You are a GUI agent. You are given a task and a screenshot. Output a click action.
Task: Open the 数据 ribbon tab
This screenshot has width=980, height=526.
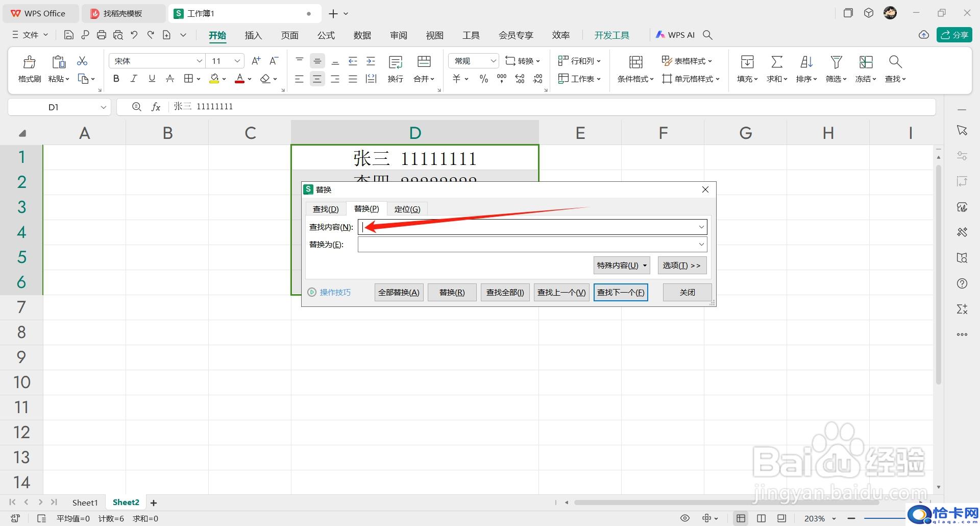tap(362, 35)
